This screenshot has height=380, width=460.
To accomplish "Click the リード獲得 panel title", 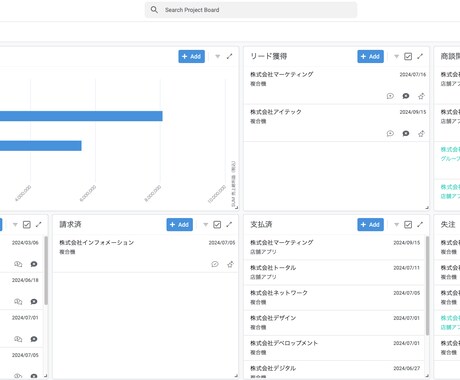I will click(x=269, y=56).
